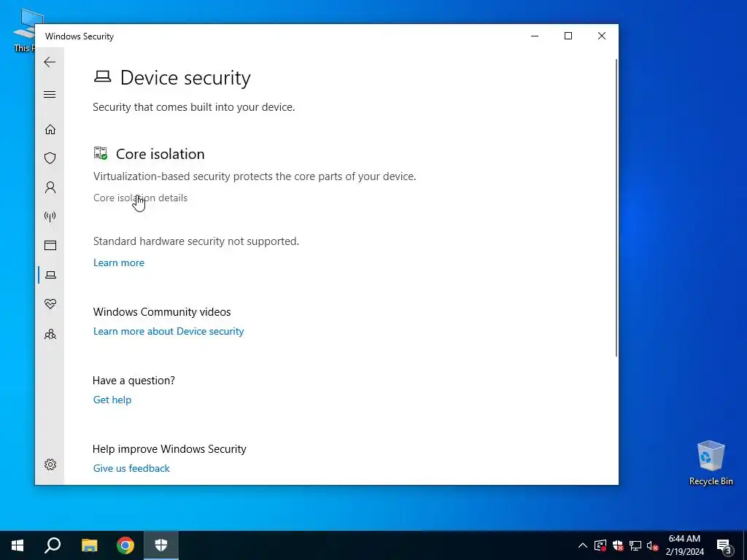
Task: Open Core isolation details link
Action: point(140,198)
